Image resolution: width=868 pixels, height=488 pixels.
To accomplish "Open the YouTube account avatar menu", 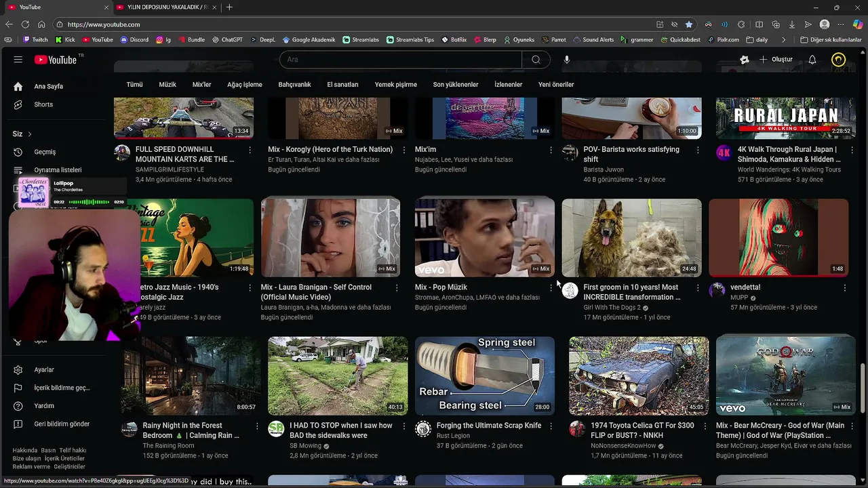I will click(x=839, y=60).
